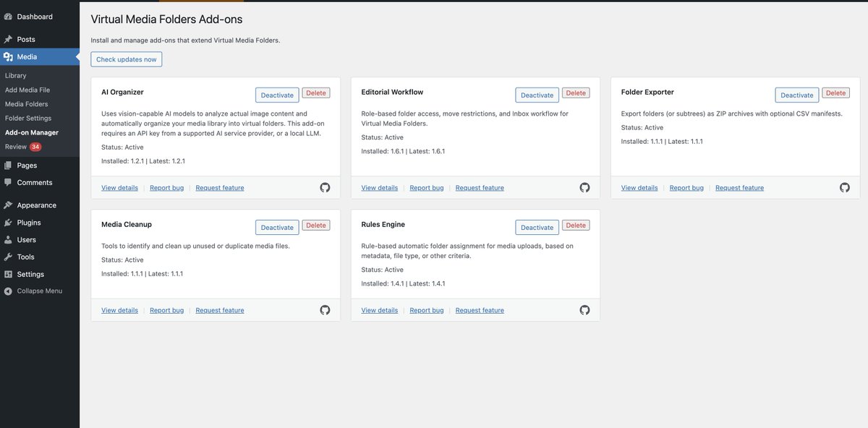Viewport: 868px width, 428px height.
Task: Deactivate the Media Cleanup add-on
Action: pyautogui.click(x=277, y=227)
